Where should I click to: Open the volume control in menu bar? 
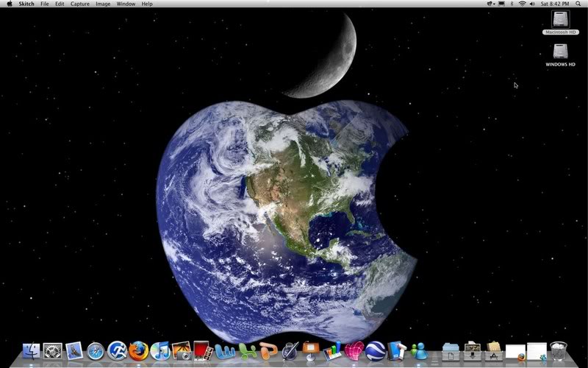tap(532, 4)
